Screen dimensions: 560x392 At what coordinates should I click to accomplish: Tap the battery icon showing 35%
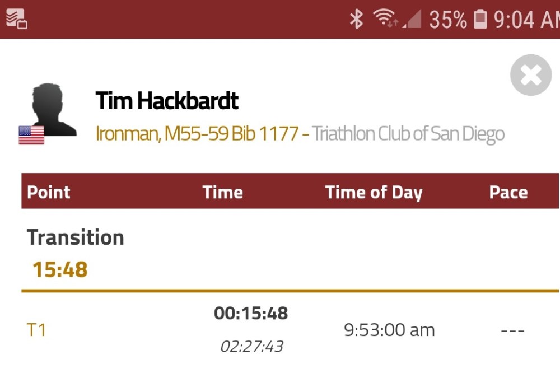pos(479,18)
